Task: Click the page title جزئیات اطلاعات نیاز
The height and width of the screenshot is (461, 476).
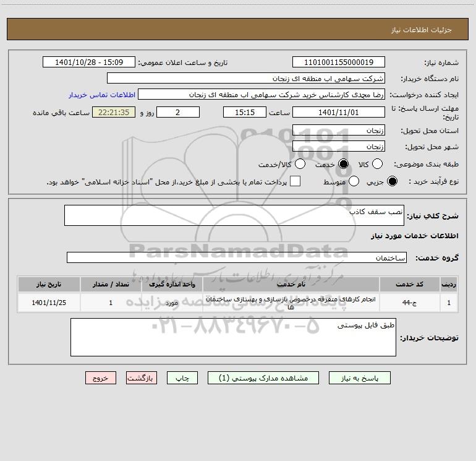Action: coord(422,30)
